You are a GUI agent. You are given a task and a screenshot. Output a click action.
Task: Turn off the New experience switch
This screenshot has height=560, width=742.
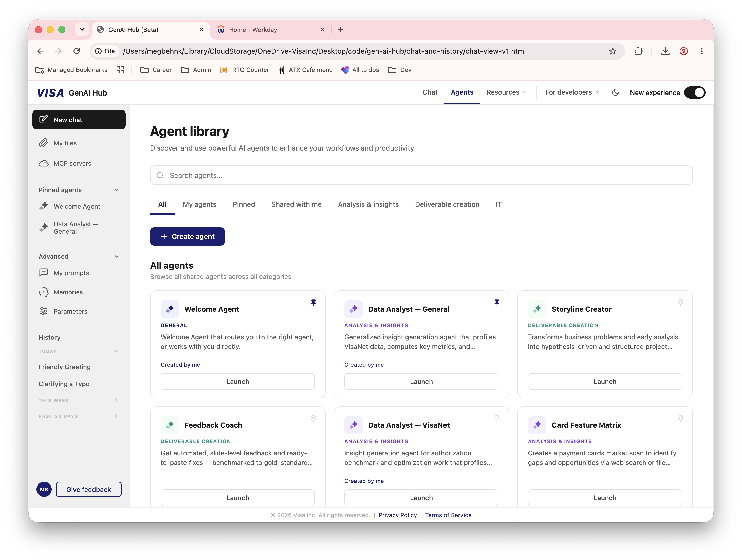pos(695,92)
